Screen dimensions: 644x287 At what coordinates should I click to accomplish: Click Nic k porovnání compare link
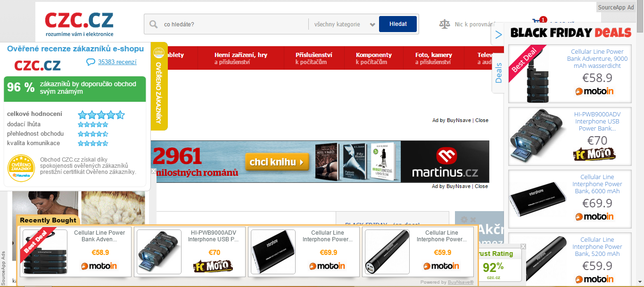pos(475,24)
